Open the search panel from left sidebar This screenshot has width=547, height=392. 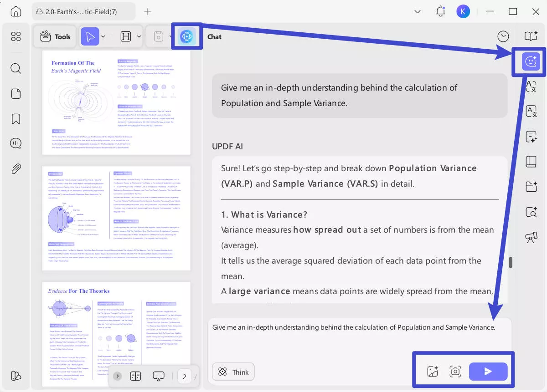coord(16,69)
